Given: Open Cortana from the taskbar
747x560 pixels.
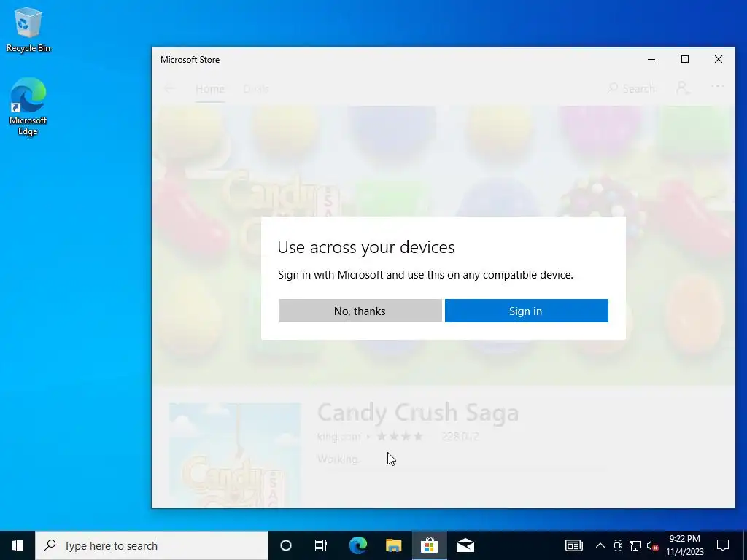Looking at the screenshot, I should point(286,545).
